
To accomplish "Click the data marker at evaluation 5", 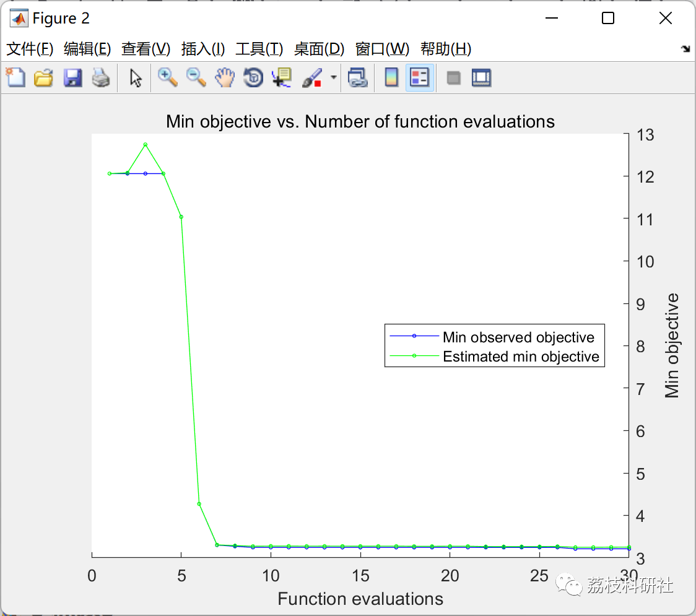I will 181,217.
